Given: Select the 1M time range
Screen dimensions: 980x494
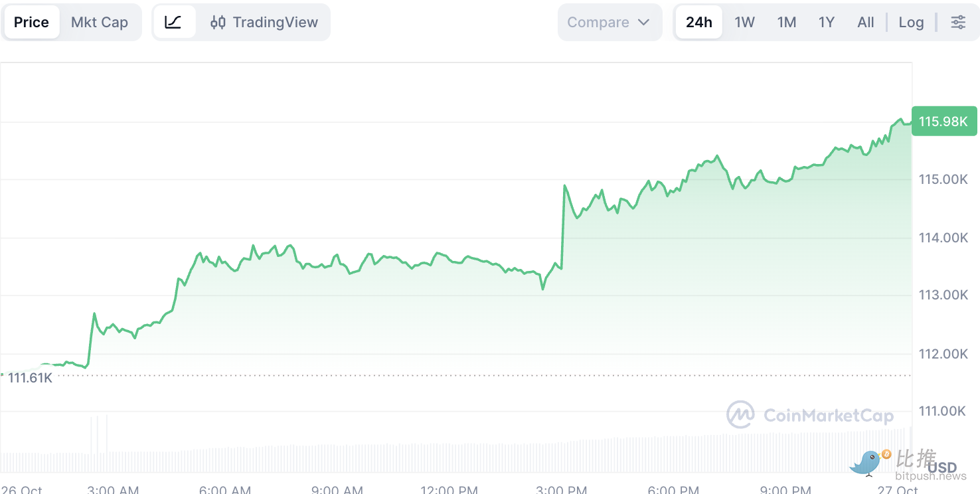Looking at the screenshot, I should (x=787, y=22).
